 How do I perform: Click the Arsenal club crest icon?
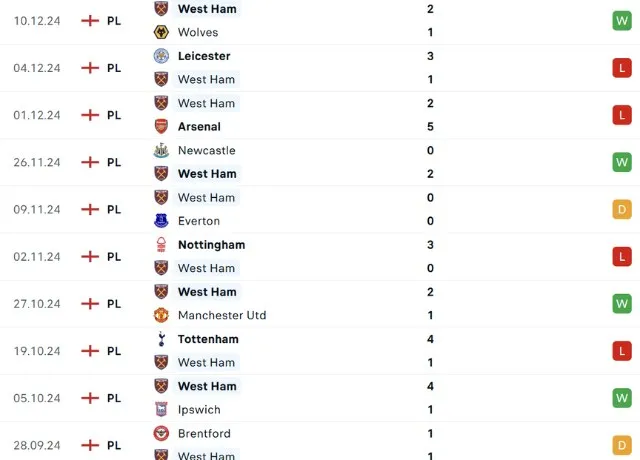click(x=161, y=127)
